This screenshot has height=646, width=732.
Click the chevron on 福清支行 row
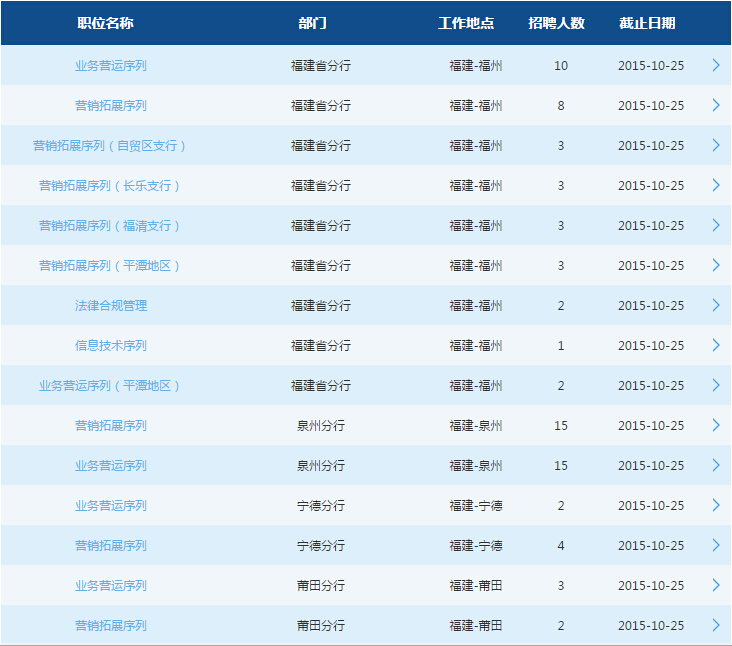point(715,225)
